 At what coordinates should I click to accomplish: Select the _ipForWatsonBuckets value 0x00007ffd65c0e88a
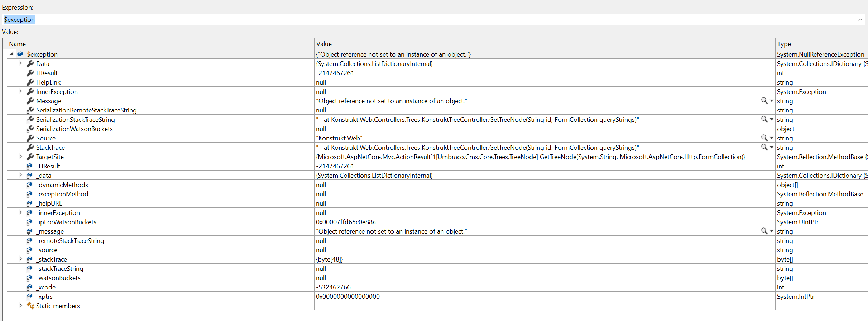click(x=346, y=222)
